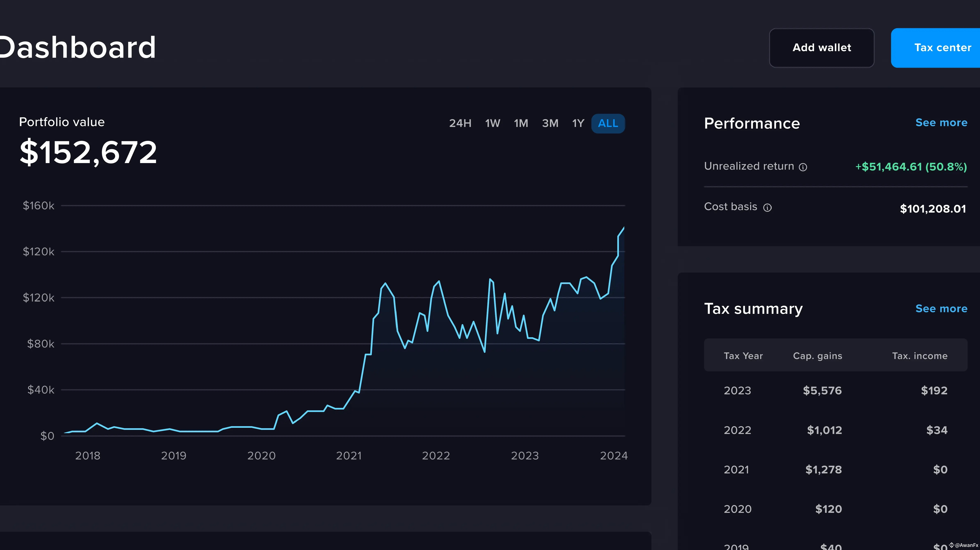Open See more in Performance panel
980x550 pixels.
(941, 123)
